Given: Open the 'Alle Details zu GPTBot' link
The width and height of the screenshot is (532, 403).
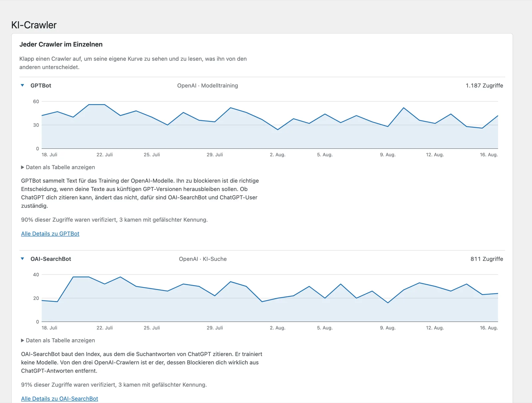Looking at the screenshot, I should coord(50,234).
